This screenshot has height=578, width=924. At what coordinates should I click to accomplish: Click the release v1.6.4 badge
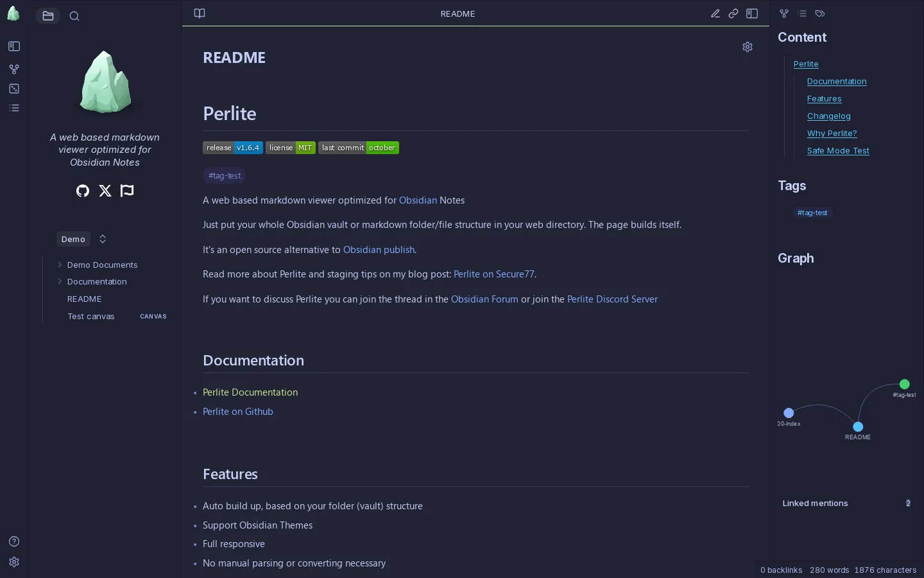tap(233, 148)
